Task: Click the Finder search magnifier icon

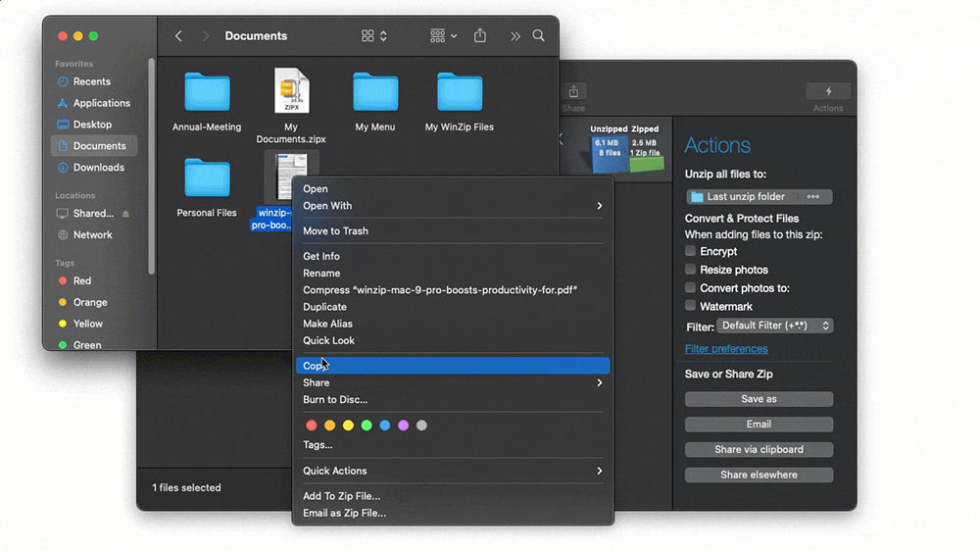Action: 539,36
